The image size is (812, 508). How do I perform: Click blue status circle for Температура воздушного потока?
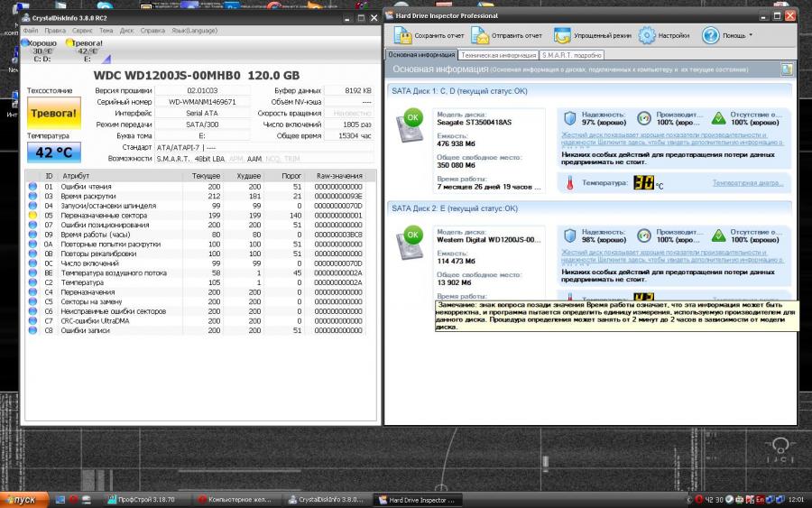click(32, 272)
